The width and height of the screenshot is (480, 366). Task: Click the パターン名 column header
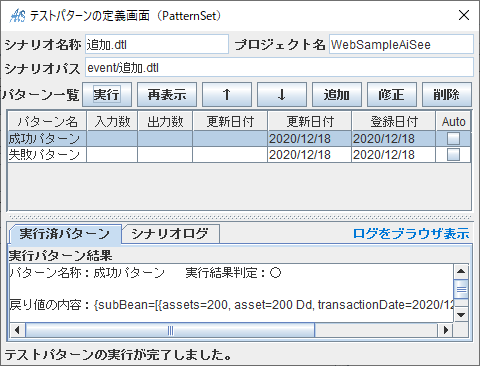47,121
